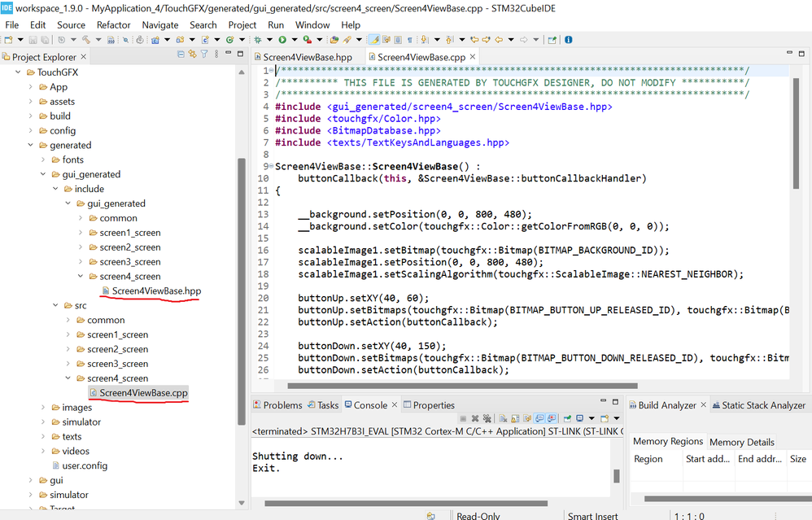Open the Project Explorer filter icon
This screenshot has height=520, width=812.
204,54
